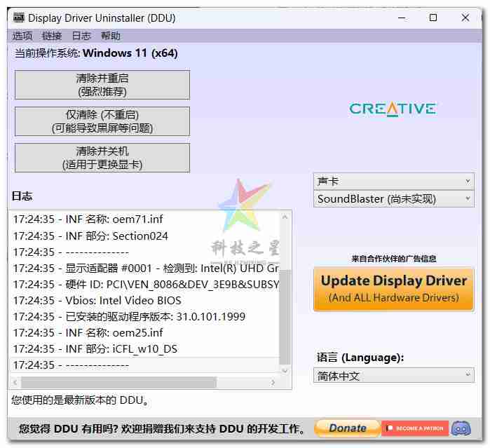This screenshot has height=448, width=490.
Task: Expand the 声卡 device type dropdown
Action: (393, 181)
